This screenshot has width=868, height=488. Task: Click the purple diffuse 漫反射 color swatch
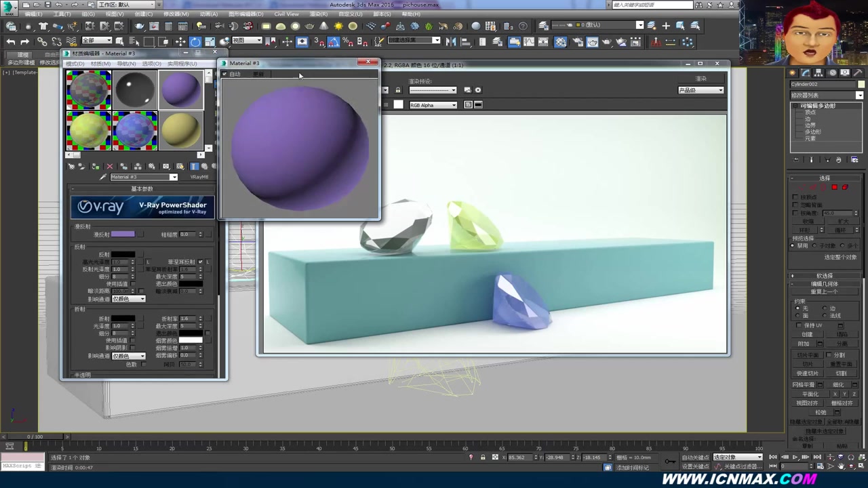[x=123, y=234]
